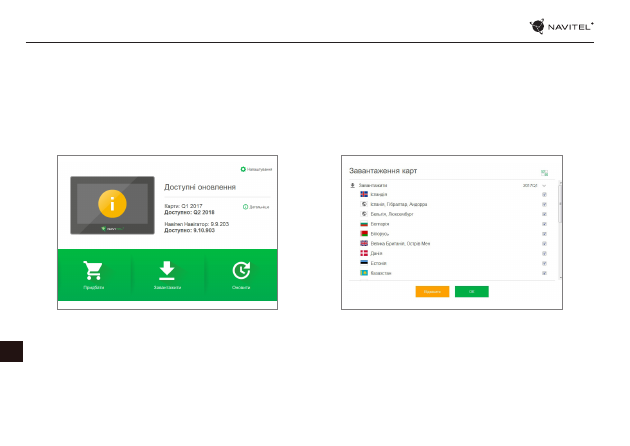Uncheck the Estonia map checkbox
The image size is (630, 446).
[544, 263]
